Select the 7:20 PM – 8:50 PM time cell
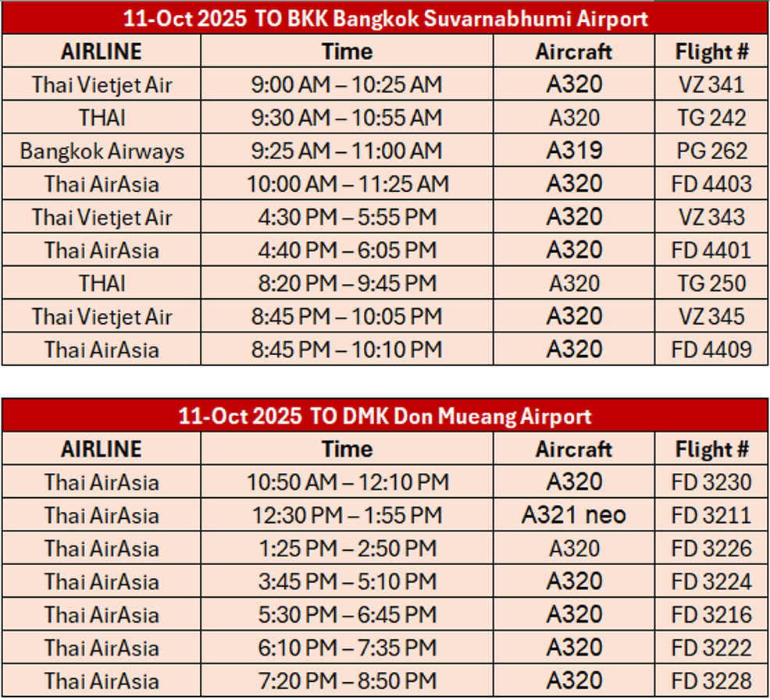Viewport: 770px width, 700px height. (x=348, y=680)
